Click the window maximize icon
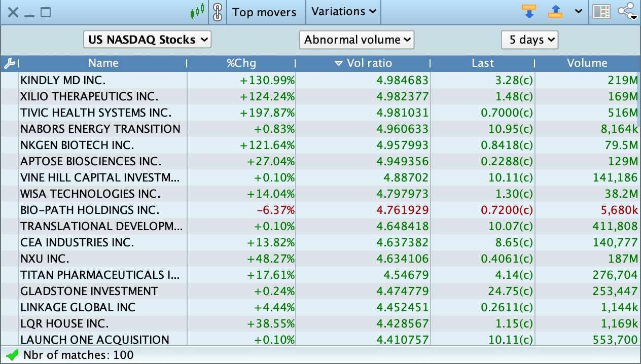641x364 pixels. pyautogui.click(x=45, y=13)
